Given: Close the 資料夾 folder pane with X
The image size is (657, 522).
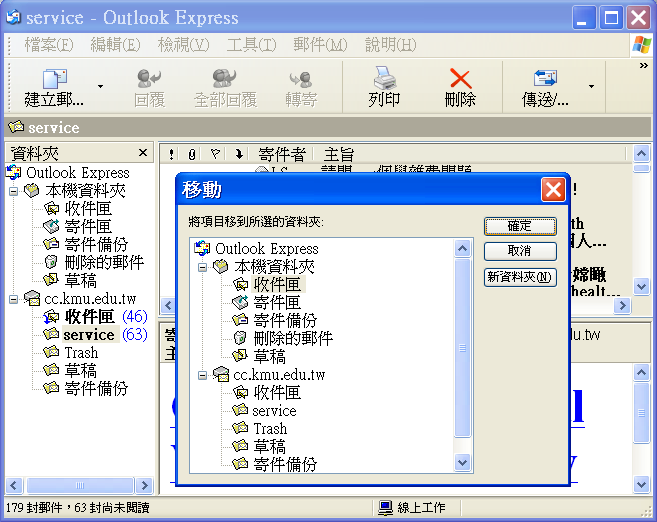Looking at the screenshot, I should 143,153.
